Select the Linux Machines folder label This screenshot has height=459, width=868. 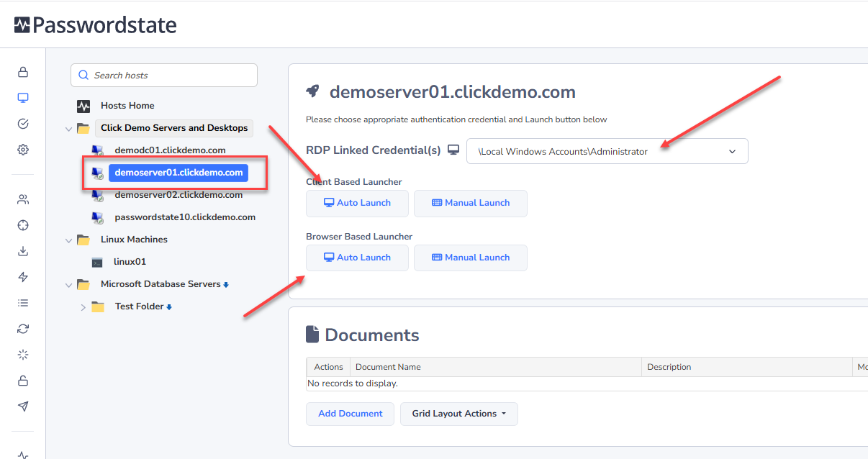(134, 240)
